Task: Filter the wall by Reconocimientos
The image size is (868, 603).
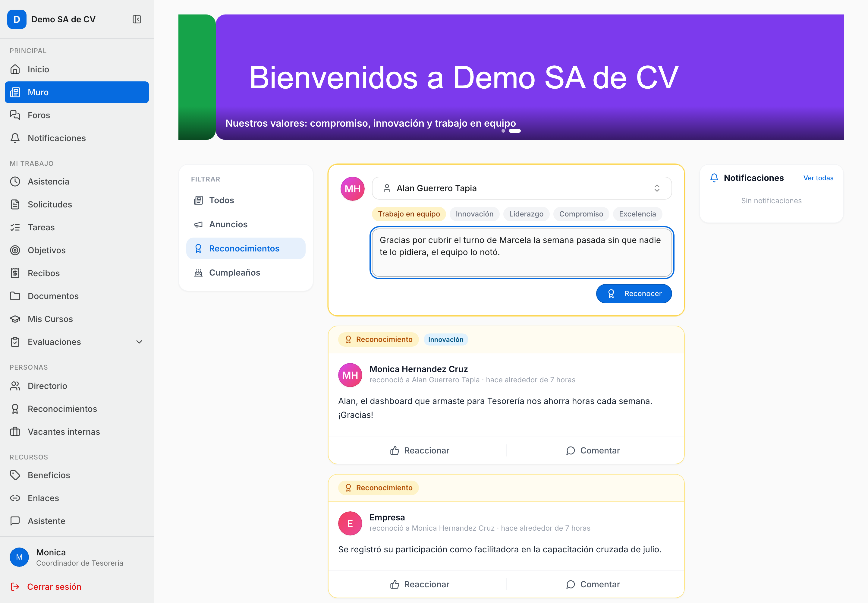Action: point(246,249)
